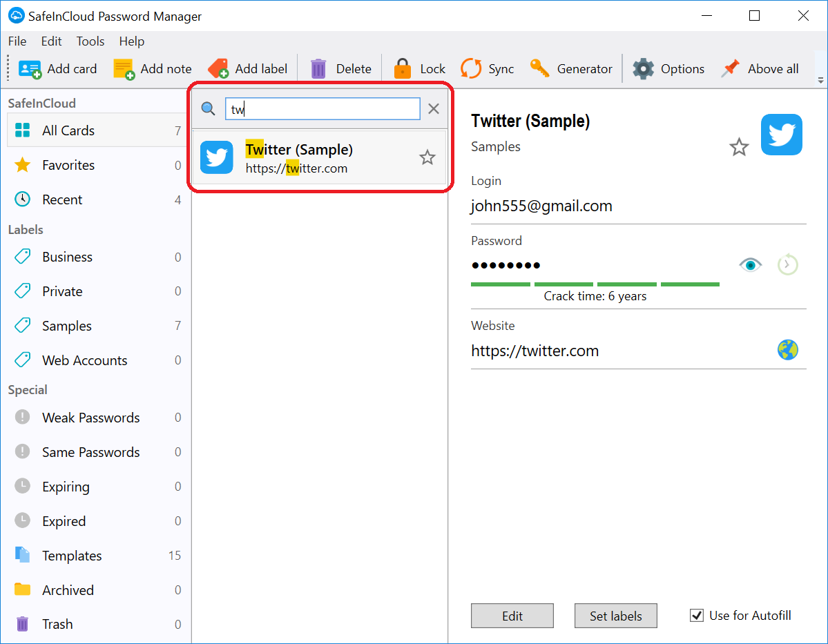Viewport: 828px width, 644px height.
Task: Reveal password with the eye icon
Action: tap(751, 264)
